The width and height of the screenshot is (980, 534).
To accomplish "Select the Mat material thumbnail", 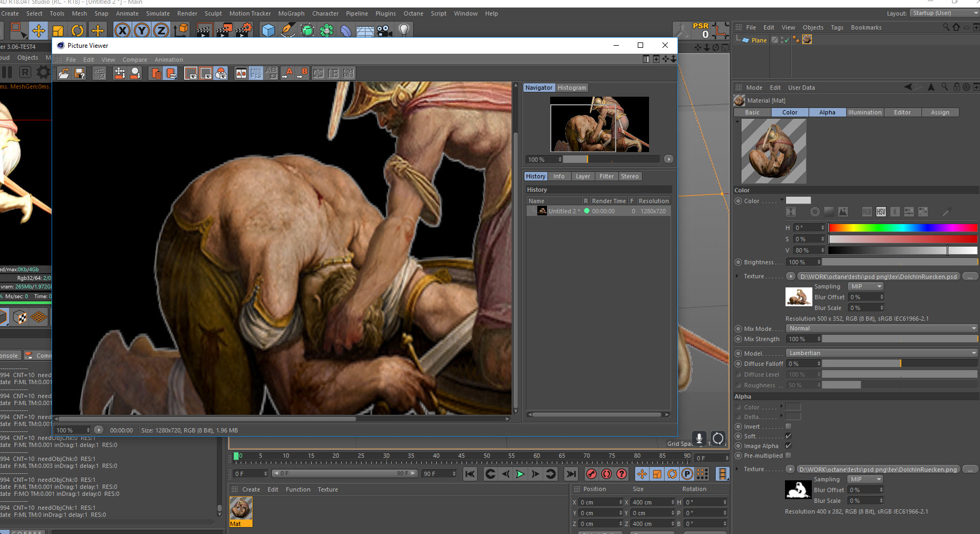I will coord(241,511).
